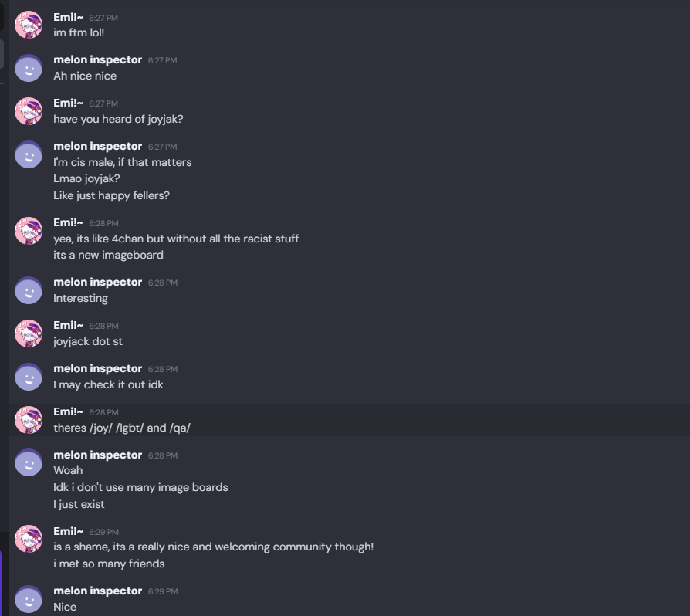The image size is (690, 616).
Task: Click the message "I just exist"
Action: (79, 505)
